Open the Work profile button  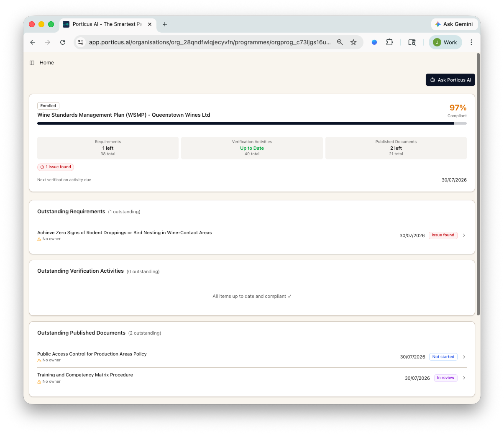click(x=445, y=42)
